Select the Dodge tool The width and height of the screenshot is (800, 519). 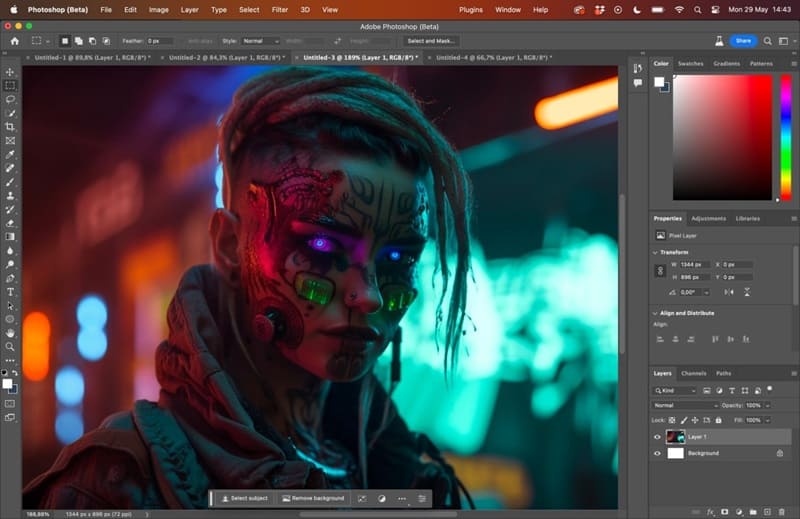click(x=10, y=264)
